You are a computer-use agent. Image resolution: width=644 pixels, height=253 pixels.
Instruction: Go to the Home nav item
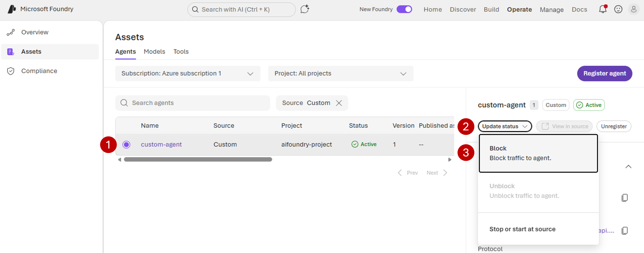point(433,10)
